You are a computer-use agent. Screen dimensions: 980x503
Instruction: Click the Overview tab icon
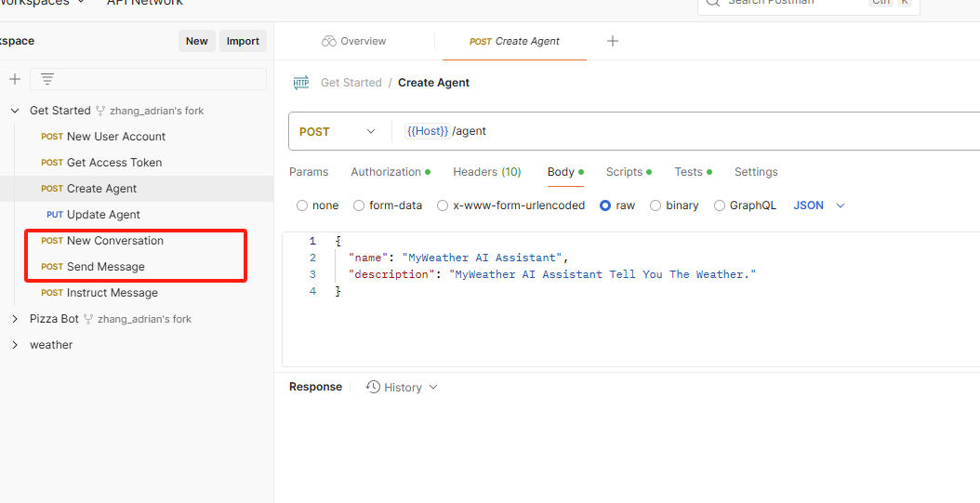pyautogui.click(x=329, y=41)
